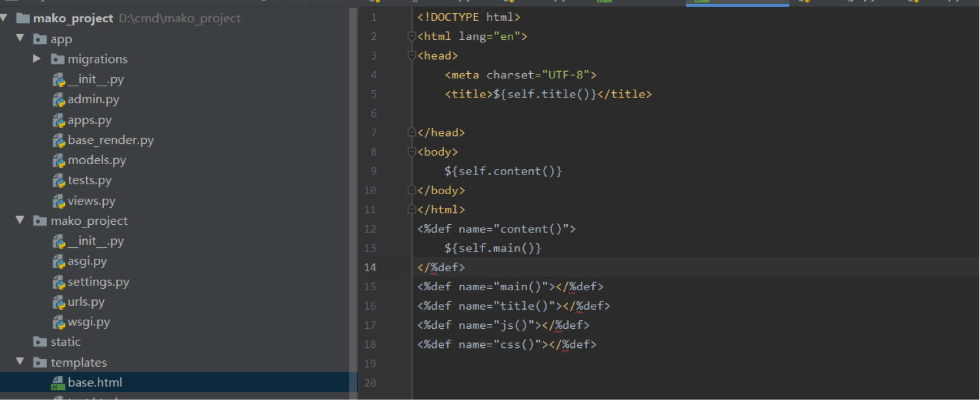Click the <%def name="content()"> line
This screenshot has width=980, height=400.
496,229
